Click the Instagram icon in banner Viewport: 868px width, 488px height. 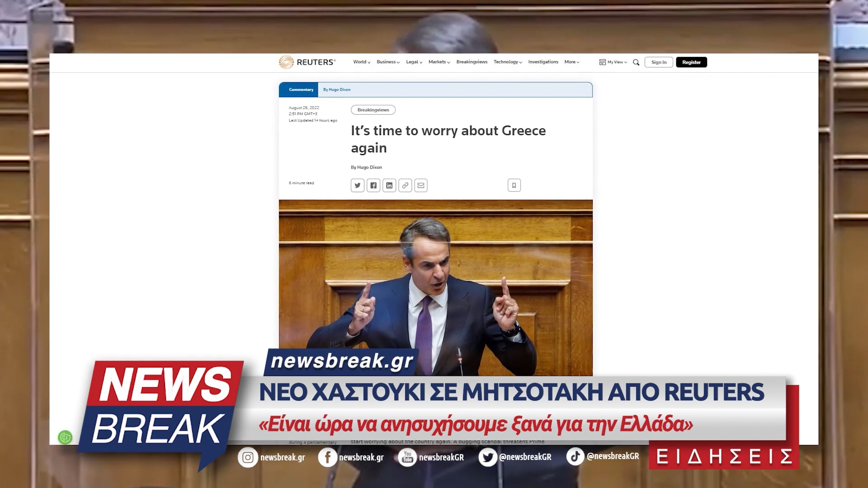(x=248, y=457)
